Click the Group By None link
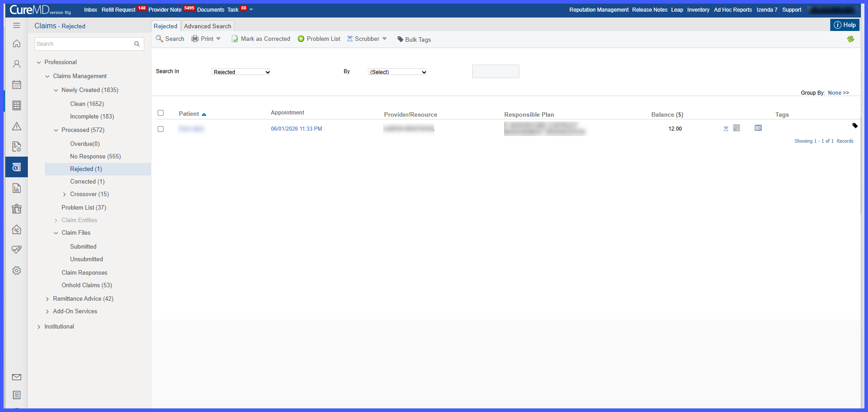 (838, 93)
